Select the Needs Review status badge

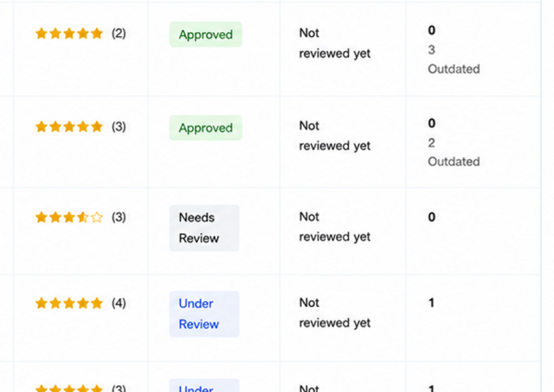[x=204, y=228]
